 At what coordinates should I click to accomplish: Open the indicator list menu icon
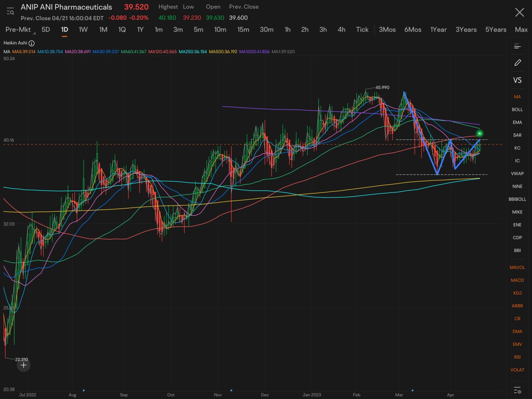pyautogui.click(x=517, y=46)
